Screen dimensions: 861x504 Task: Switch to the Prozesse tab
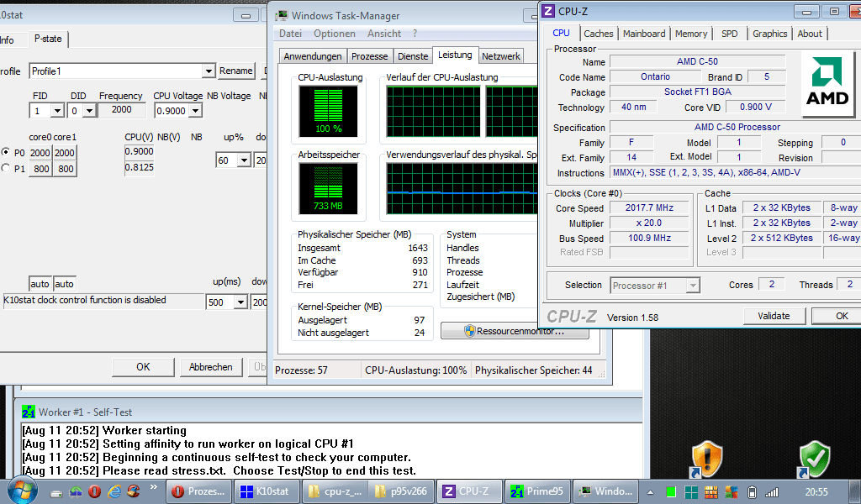pos(370,56)
